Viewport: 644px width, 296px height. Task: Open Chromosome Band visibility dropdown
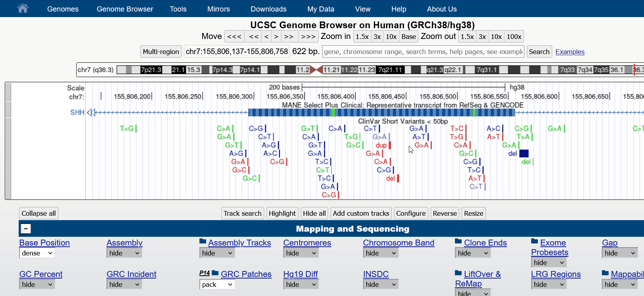coord(381,253)
